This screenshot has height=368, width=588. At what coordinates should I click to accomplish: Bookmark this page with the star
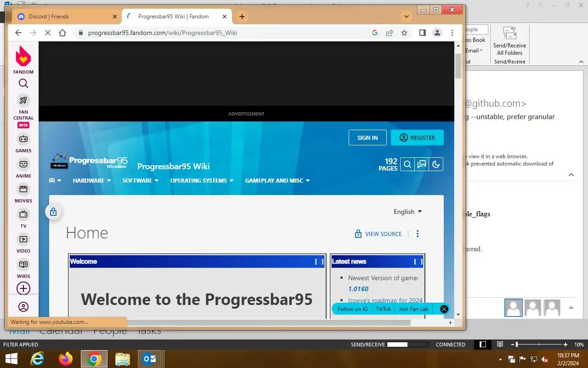point(404,33)
